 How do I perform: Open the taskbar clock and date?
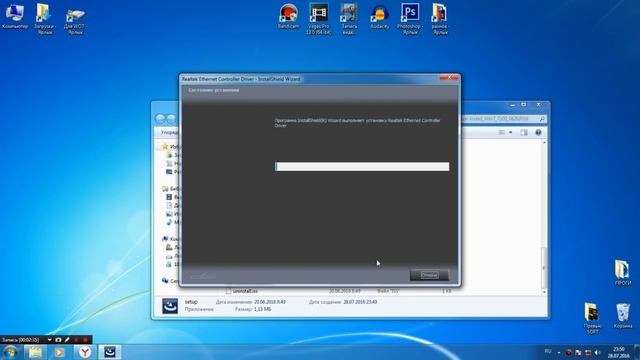point(619,352)
